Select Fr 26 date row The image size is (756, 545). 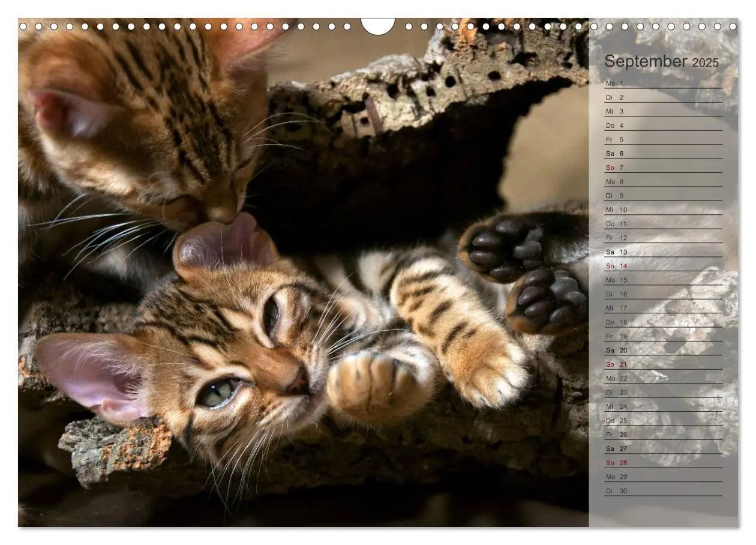(x=663, y=435)
